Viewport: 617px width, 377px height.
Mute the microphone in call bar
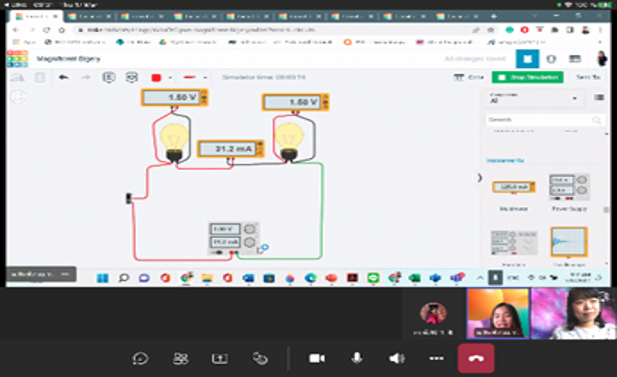(x=357, y=358)
